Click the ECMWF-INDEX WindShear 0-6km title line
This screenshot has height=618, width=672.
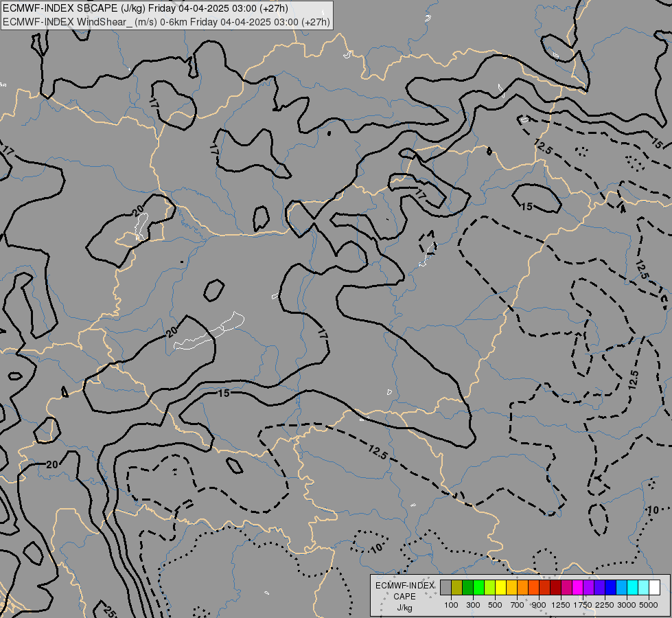tap(166, 22)
